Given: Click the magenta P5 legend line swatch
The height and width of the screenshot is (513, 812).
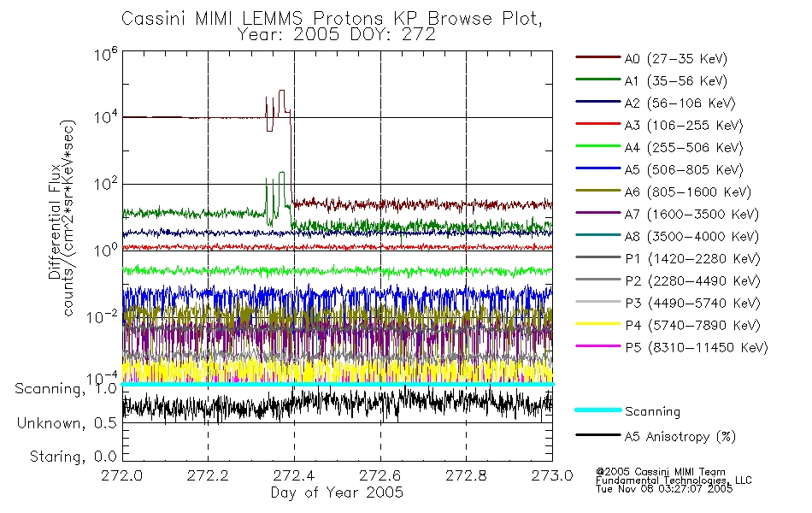Looking at the screenshot, I should coord(598,345).
